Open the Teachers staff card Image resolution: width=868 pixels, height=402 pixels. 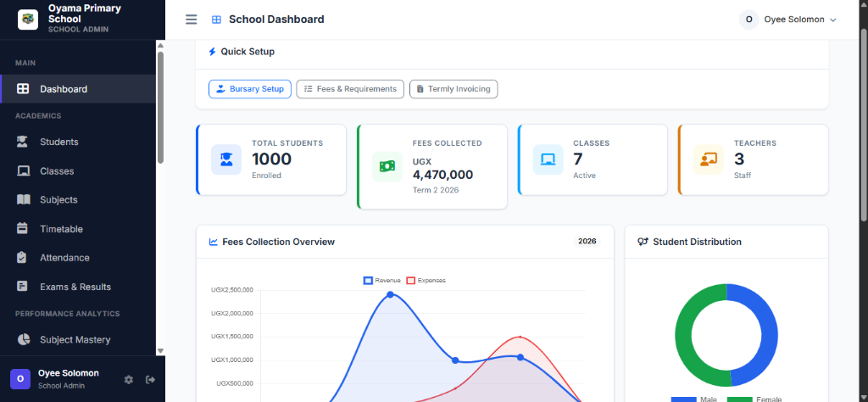pyautogui.click(x=753, y=159)
